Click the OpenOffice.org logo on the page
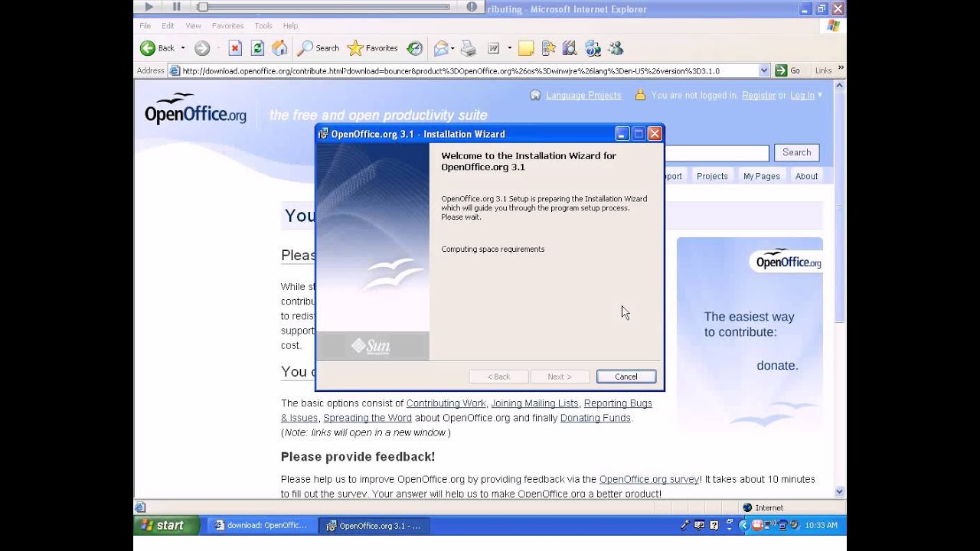This screenshot has width=980, height=551. click(x=195, y=109)
